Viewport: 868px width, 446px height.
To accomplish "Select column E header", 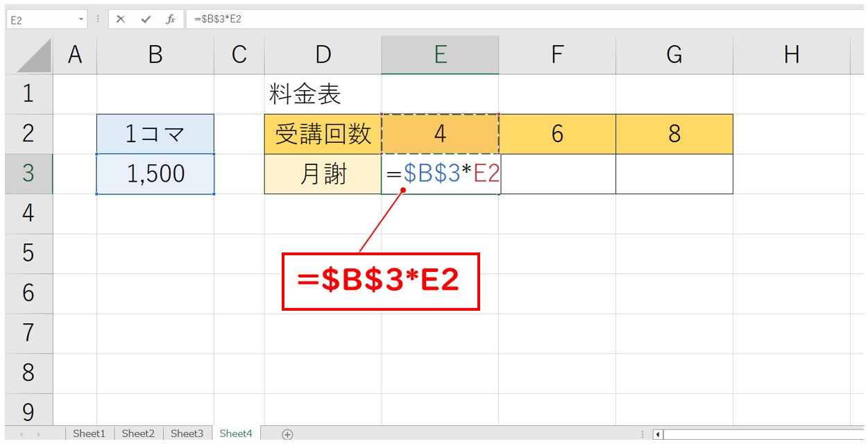I will (440, 55).
